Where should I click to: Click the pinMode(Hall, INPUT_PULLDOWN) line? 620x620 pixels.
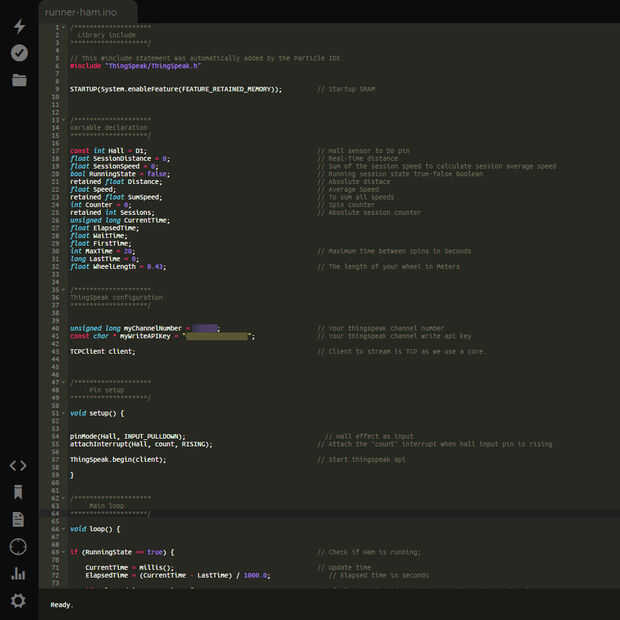[x=127, y=437]
